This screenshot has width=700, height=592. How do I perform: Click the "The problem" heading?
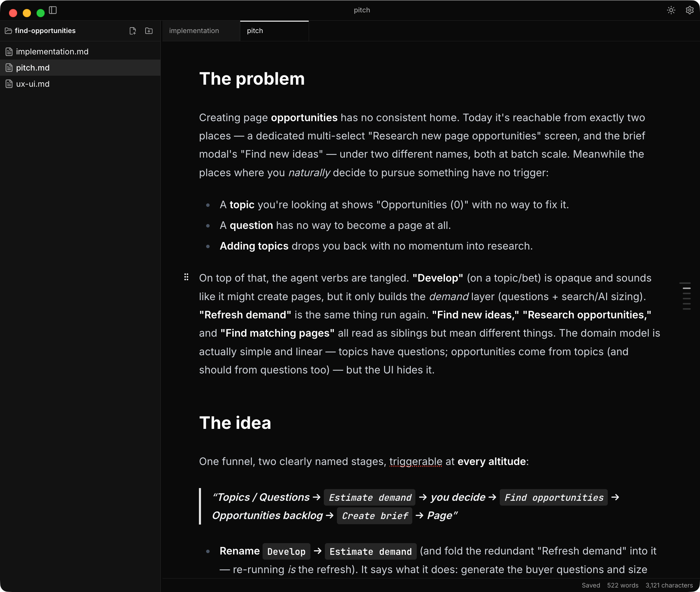tap(252, 79)
